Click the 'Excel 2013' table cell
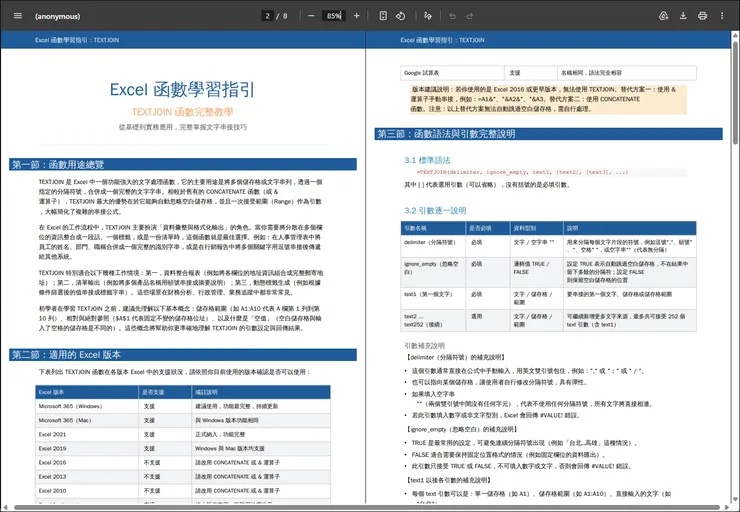The width and height of the screenshot is (740, 512). point(87,477)
